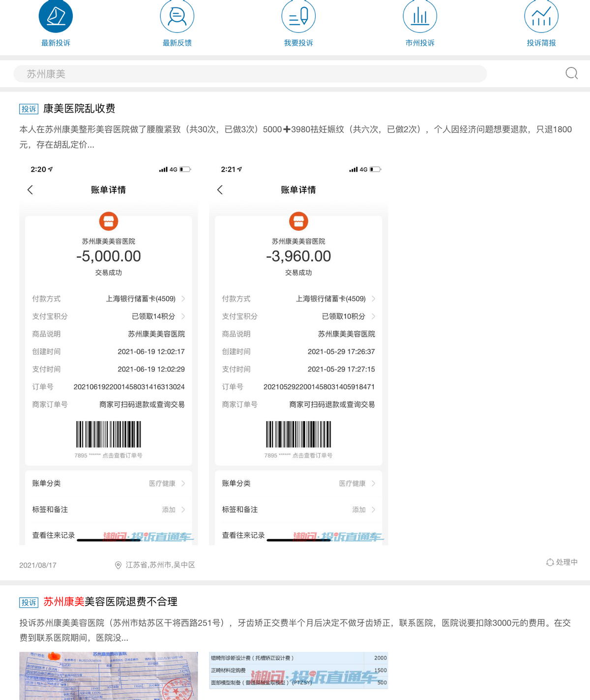Click the 苏州康美 search input field
The image size is (590, 700).
[246, 73]
